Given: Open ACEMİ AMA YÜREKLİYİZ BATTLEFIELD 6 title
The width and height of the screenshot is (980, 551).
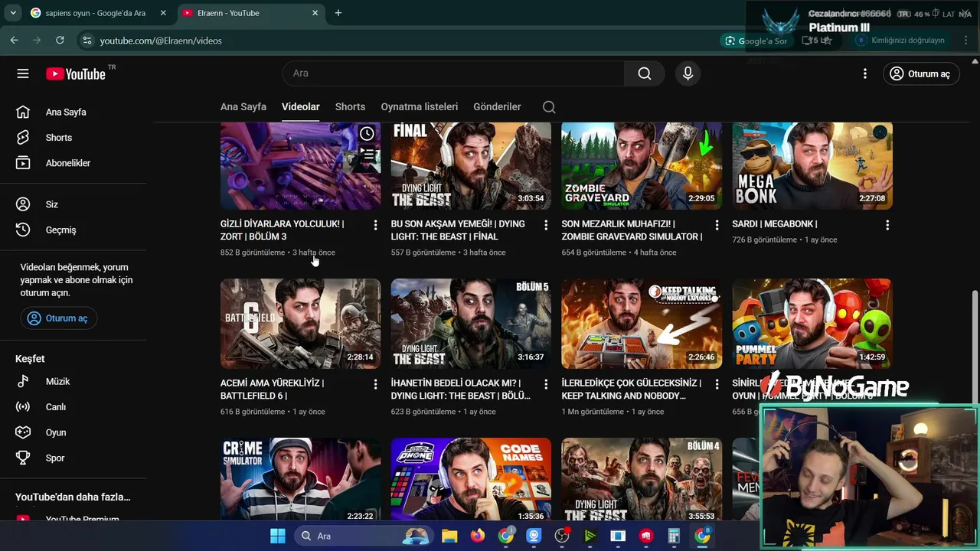Looking at the screenshot, I should (x=272, y=390).
